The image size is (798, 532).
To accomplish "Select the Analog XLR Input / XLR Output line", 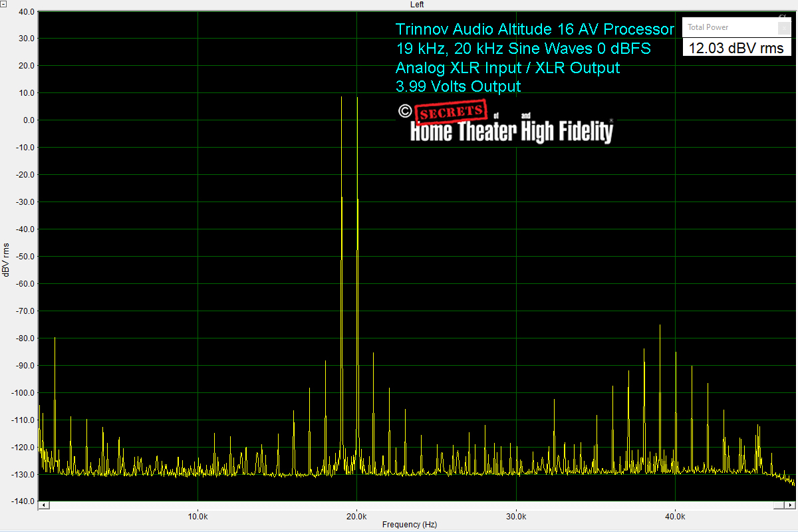I will (507, 68).
